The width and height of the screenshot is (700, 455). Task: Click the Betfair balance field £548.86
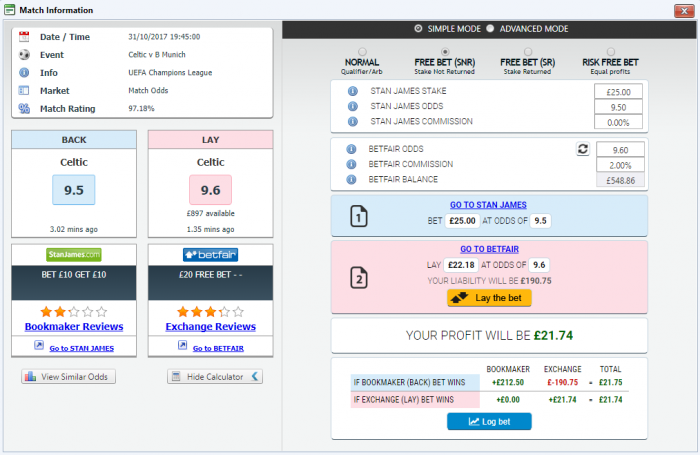click(620, 180)
